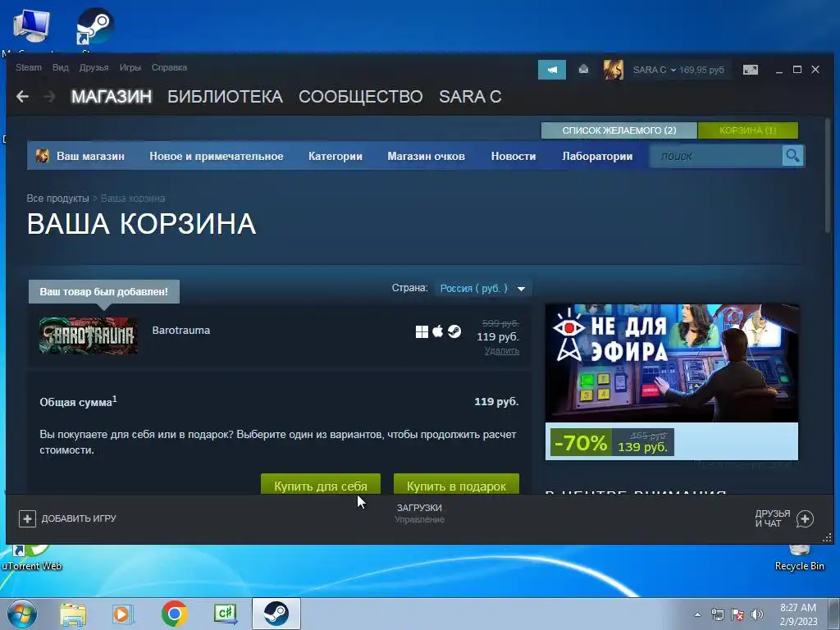Open the My Computer desktop icon

[x=31, y=25]
